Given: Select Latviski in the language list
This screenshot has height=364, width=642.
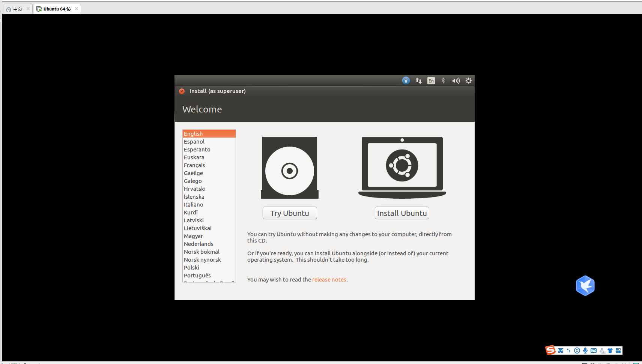Looking at the screenshot, I should tap(209, 220).
